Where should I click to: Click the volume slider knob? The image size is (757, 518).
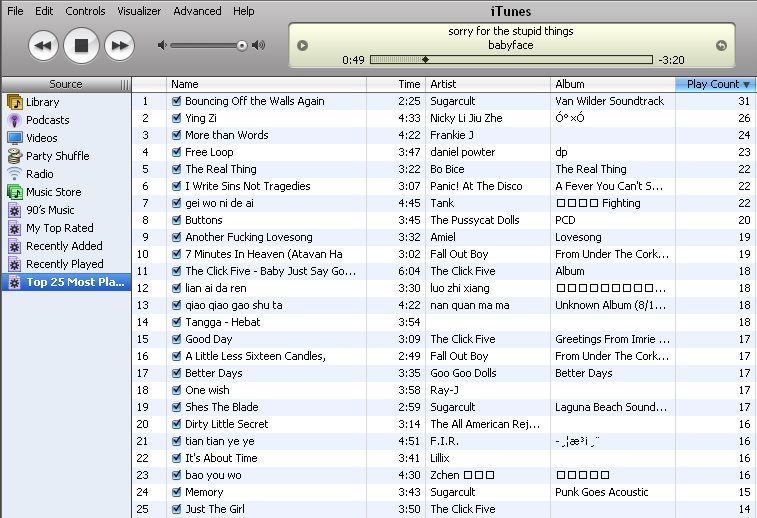(242, 46)
